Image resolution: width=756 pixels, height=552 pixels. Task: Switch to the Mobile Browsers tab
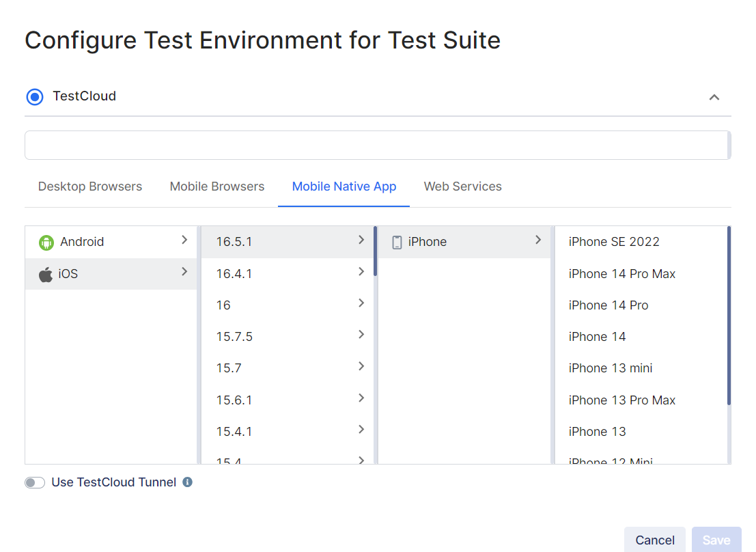point(217,187)
